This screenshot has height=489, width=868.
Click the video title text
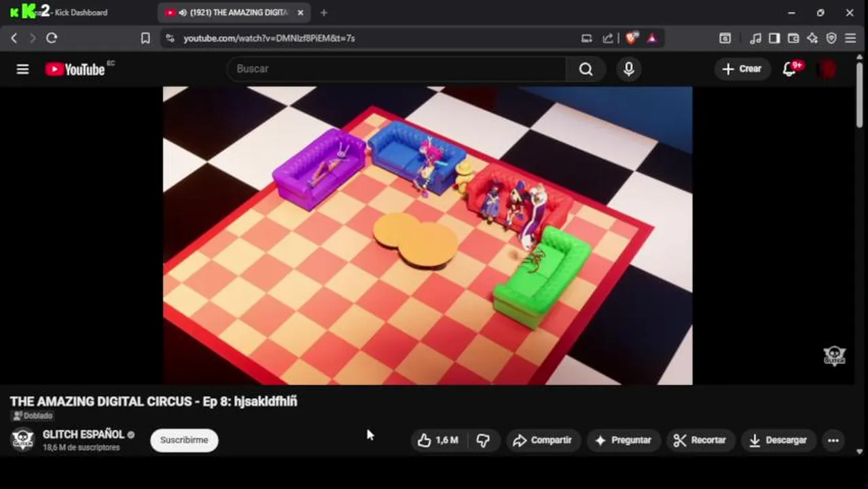[x=153, y=401]
